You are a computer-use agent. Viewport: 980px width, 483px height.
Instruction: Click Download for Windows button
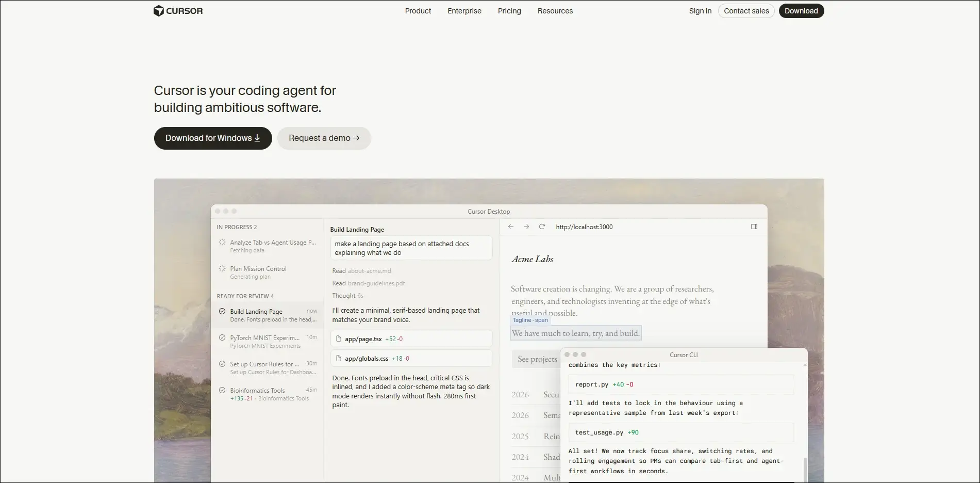[213, 138]
